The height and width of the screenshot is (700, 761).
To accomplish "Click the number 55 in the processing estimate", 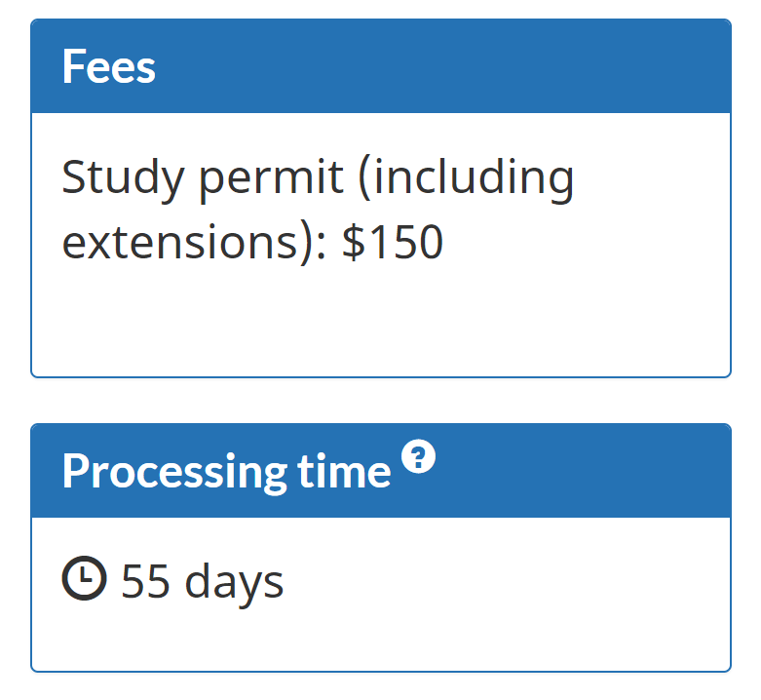I will click(145, 581).
